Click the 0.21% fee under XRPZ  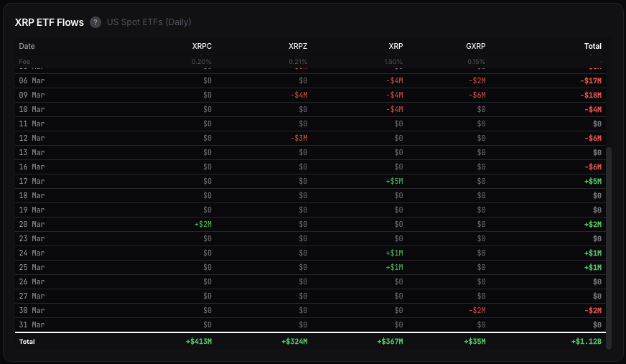click(298, 62)
